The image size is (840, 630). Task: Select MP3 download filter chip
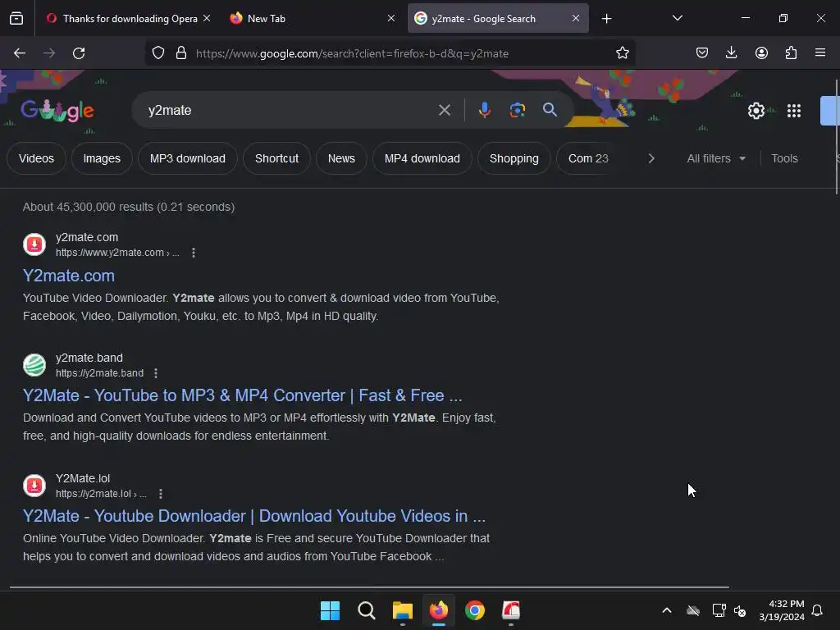click(x=188, y=158)
